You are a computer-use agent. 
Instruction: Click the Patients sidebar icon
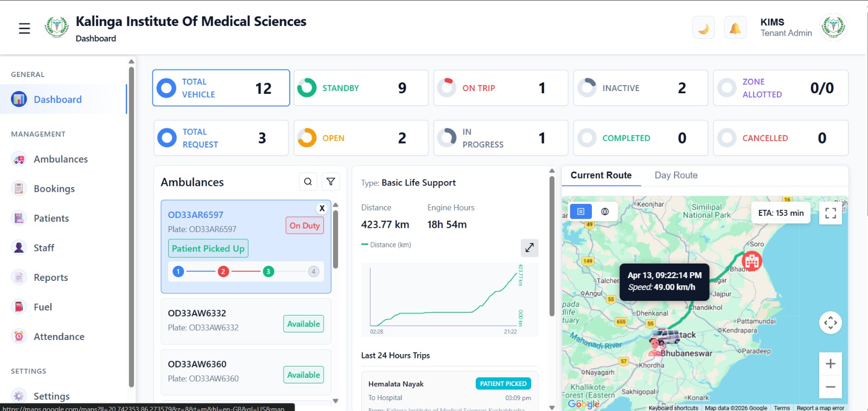click(x=19, y=218)
